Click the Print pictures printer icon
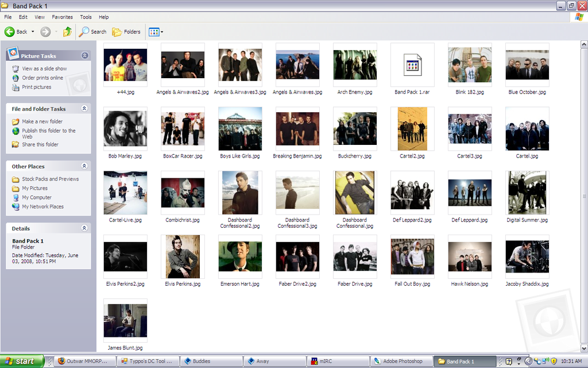Viewport: 588px width, 368px height. [16, 87]
